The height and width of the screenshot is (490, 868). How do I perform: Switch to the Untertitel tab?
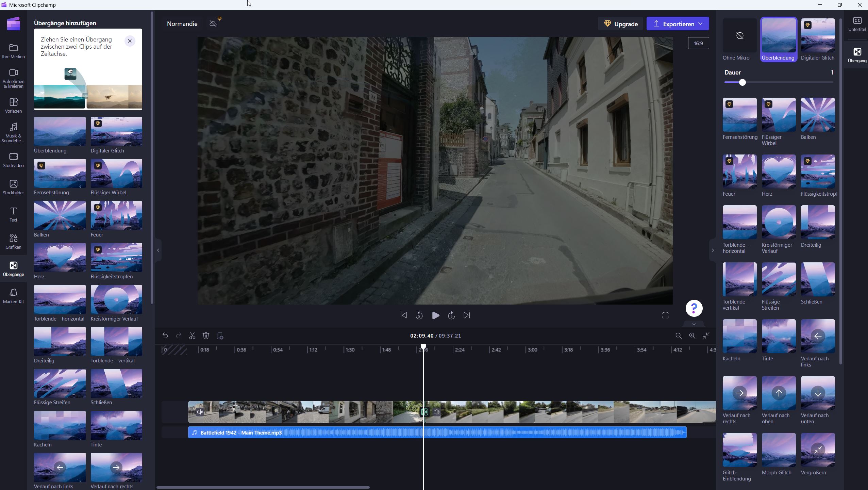[857, 24]
